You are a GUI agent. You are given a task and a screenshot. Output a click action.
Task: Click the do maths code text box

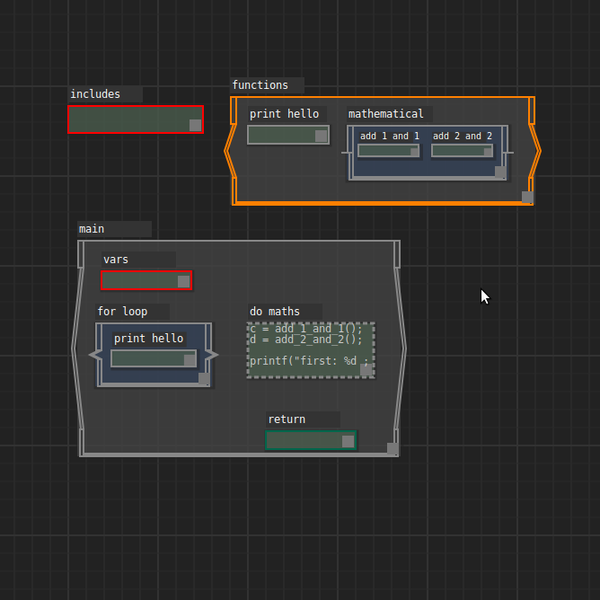(x=311, y=351)
